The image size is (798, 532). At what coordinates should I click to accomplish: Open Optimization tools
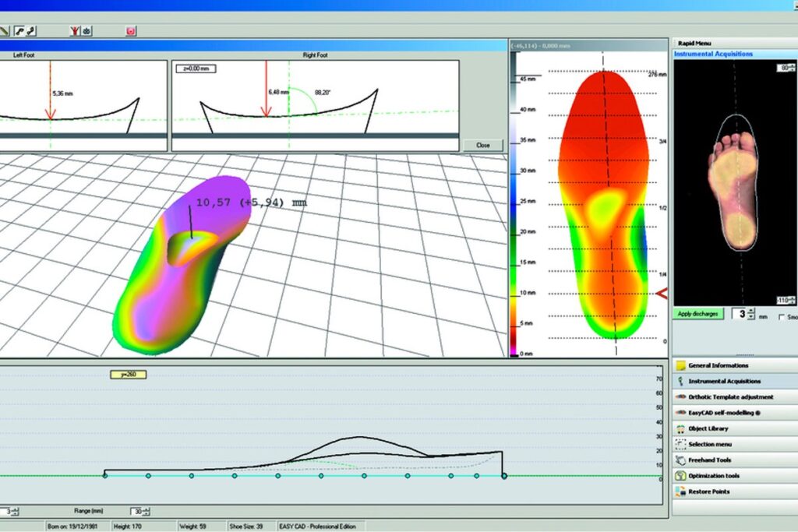pos(735,476)
